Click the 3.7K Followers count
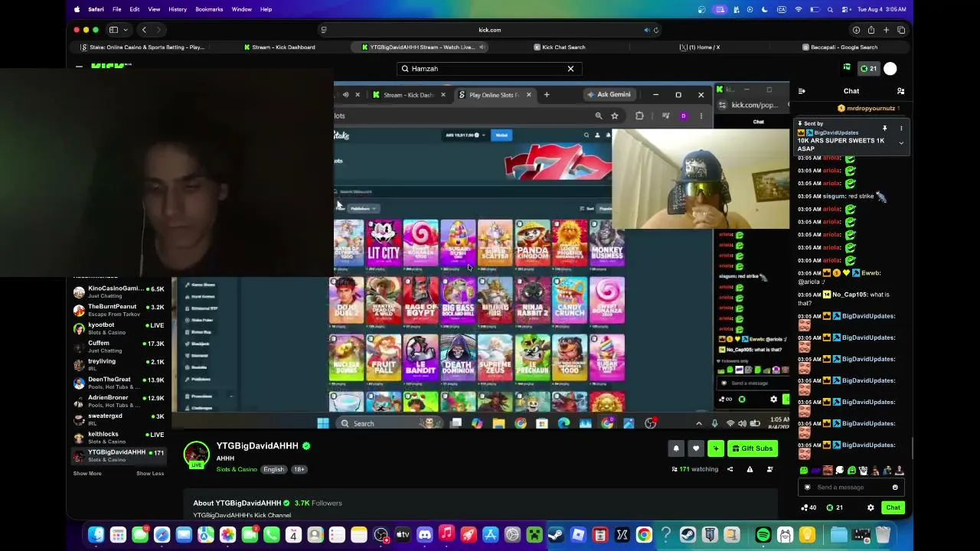The image size is (980, 551). click(x=318, y=503)
